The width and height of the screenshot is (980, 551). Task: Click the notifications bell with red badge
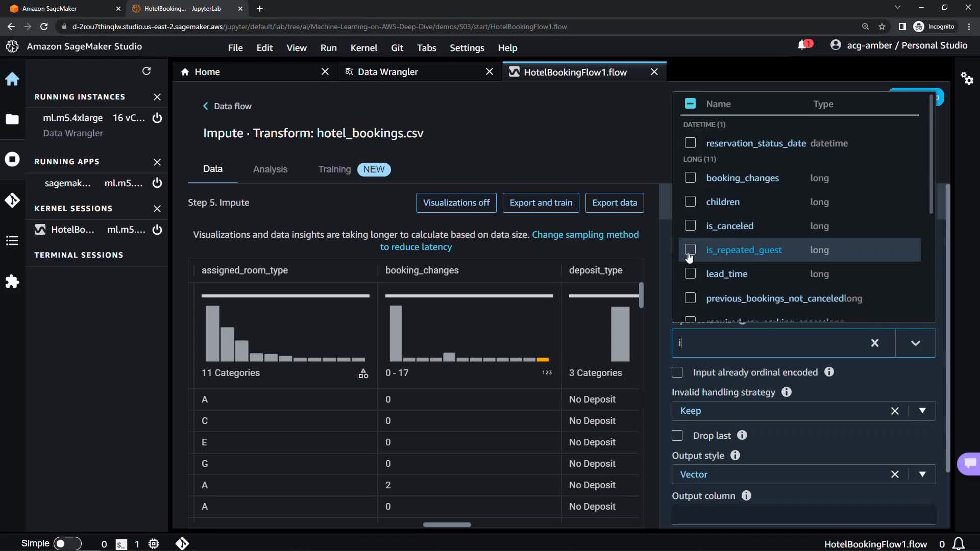(803, 45)
